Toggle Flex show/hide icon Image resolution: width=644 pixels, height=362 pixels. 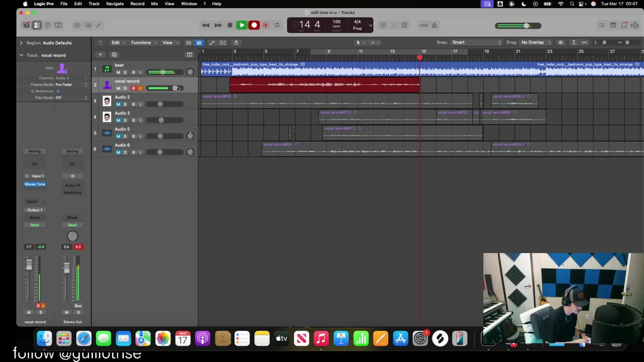(223, 43)
